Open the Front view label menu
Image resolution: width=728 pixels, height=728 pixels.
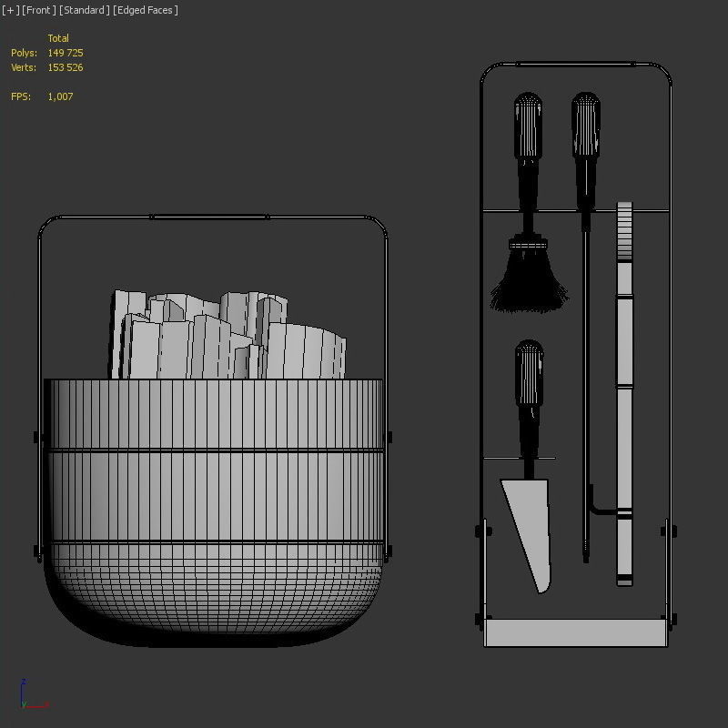tap(39, 10)
